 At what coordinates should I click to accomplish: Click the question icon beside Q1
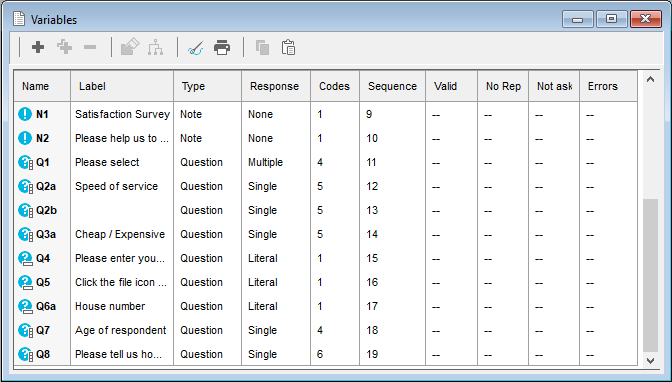26,163
